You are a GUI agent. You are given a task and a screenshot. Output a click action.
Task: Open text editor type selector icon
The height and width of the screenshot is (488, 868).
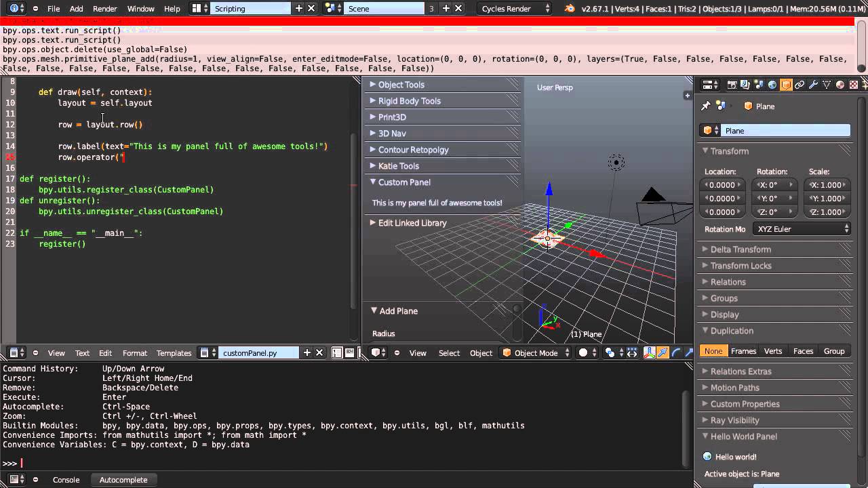(x=17, y=352)
